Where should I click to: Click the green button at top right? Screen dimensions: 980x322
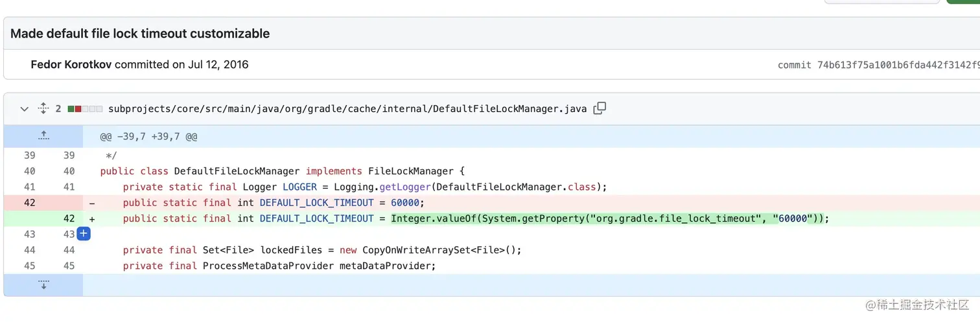point(964,2)
